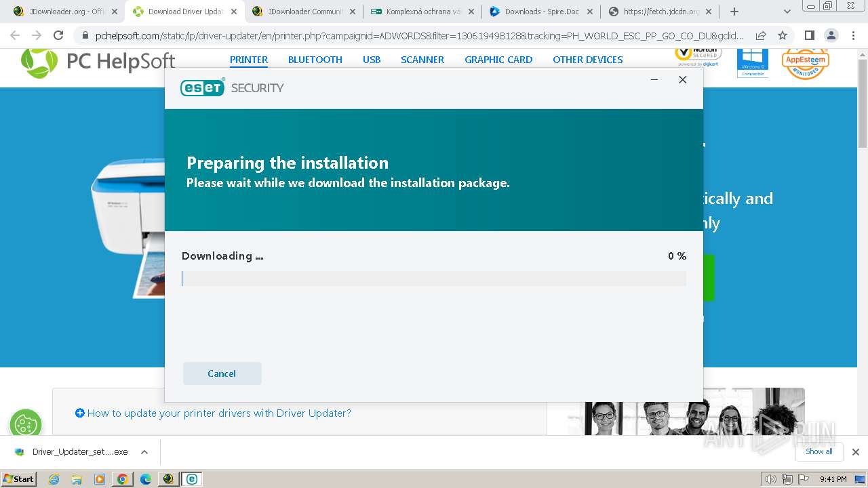Expand 'How to update your printer drivers' section

pyautogui.click(x=213, y=413)
